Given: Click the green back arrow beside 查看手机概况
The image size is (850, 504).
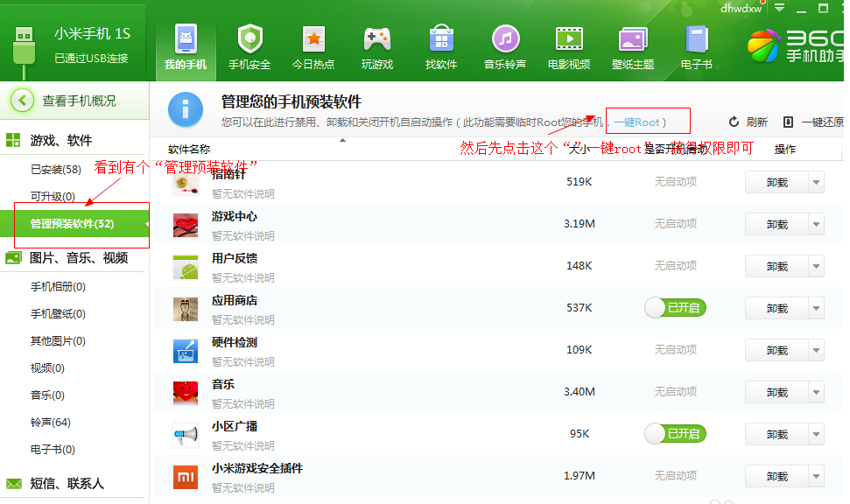Looking at the screenshot, I should click(22, 101).
